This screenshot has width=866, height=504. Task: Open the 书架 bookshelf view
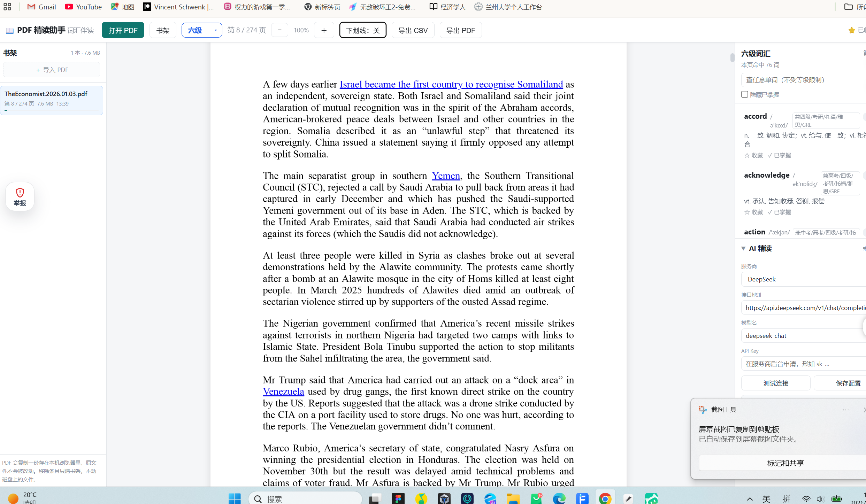(x=163, y=30)
